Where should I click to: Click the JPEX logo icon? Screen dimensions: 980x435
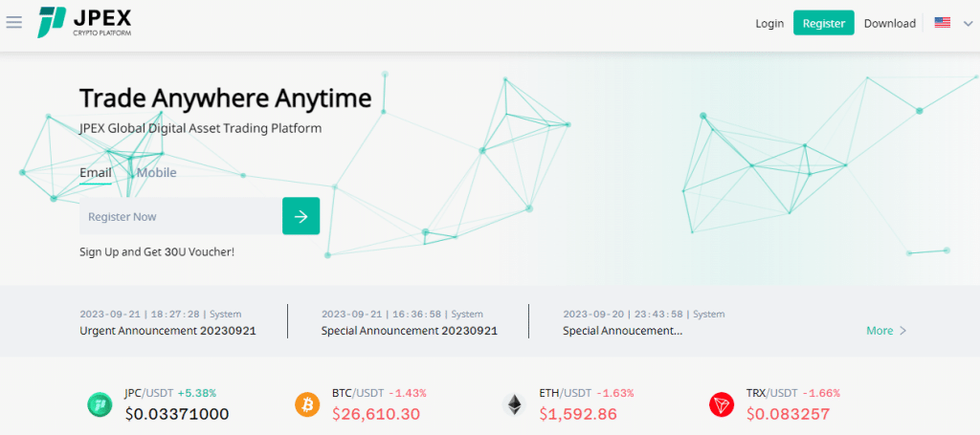point(52,22)
